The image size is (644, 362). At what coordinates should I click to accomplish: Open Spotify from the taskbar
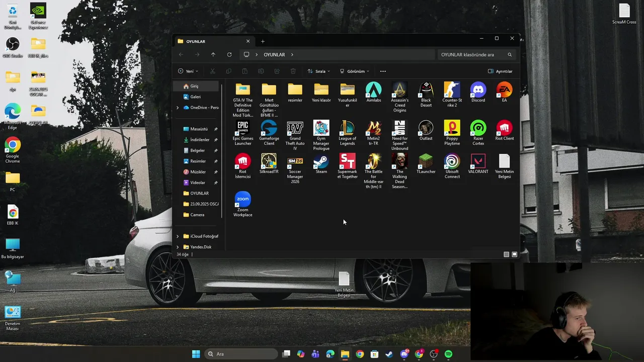click(x=448, y=354)
